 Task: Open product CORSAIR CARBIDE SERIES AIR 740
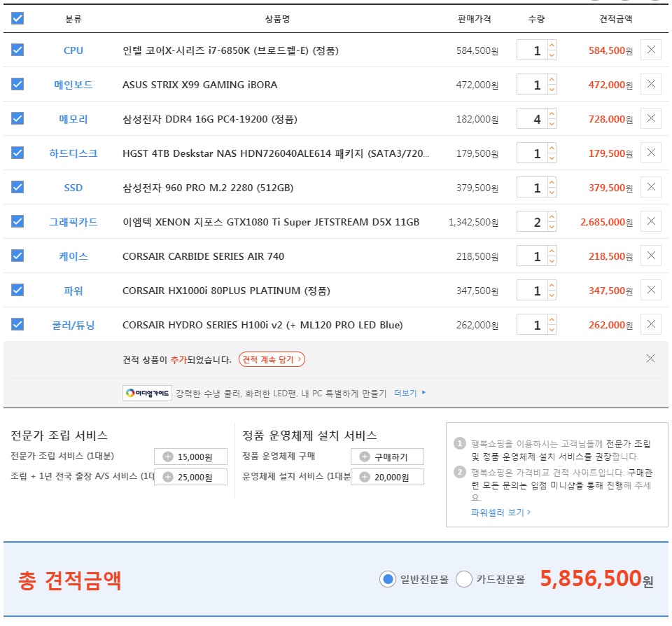click(203, 256)
